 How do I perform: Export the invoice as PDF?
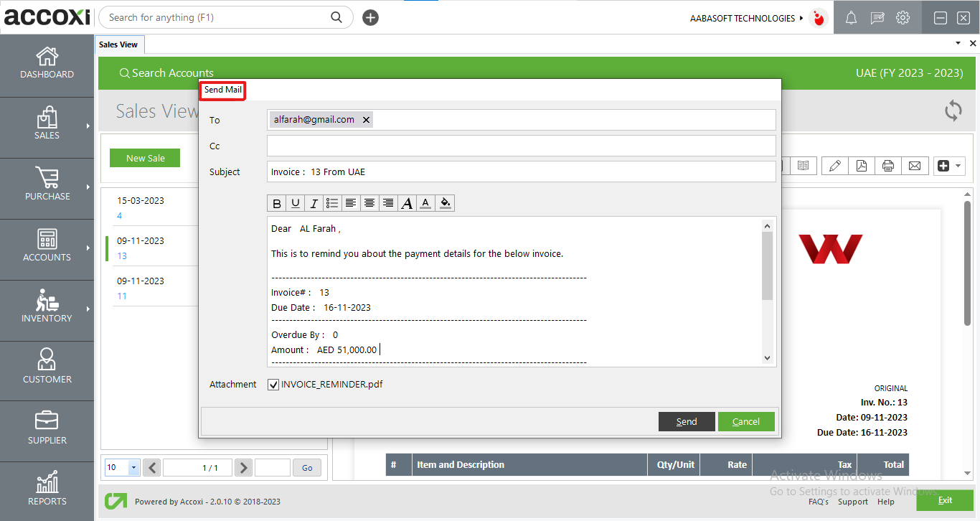point(861,165)
